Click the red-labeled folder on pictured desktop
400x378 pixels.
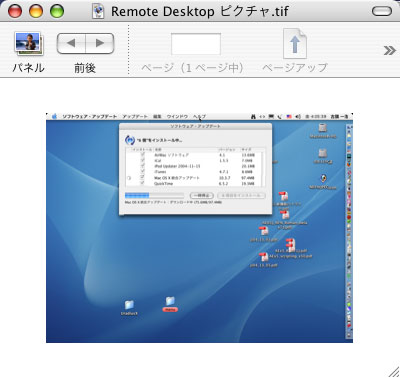click(x=170, y=304)
